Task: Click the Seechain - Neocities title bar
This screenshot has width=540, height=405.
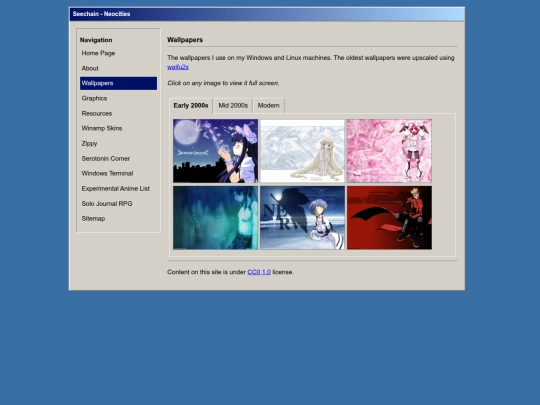Action: pyautogui.click(x=267, y=14)
